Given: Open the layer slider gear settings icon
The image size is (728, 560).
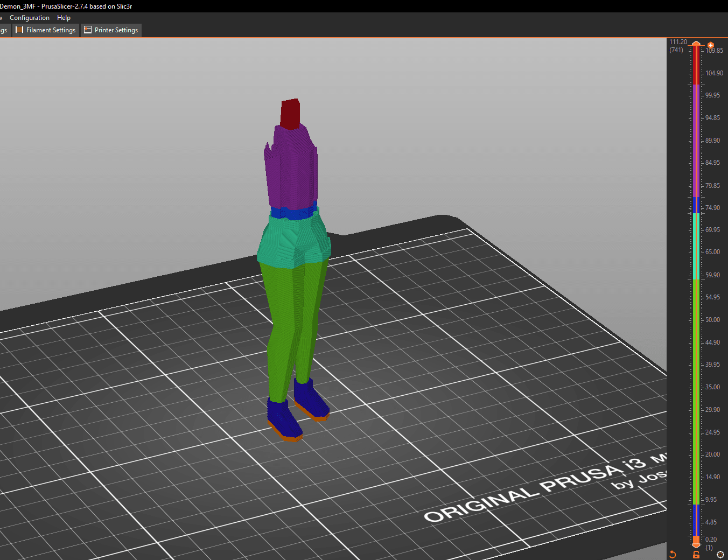Looking at the screenshot, I should [x=720, y=554].
